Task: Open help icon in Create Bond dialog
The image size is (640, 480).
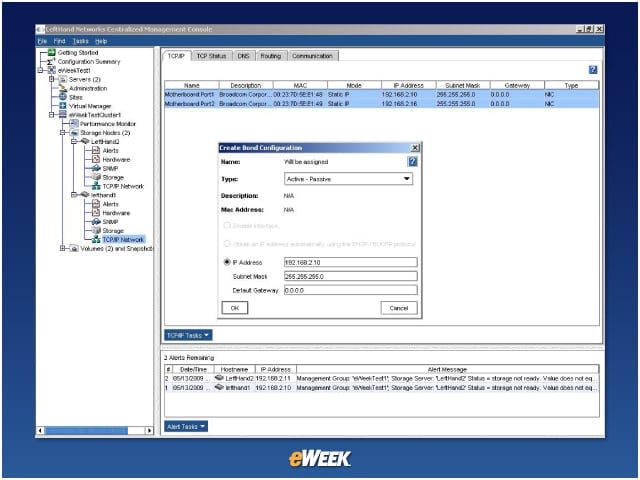Action: coord(413,162)
